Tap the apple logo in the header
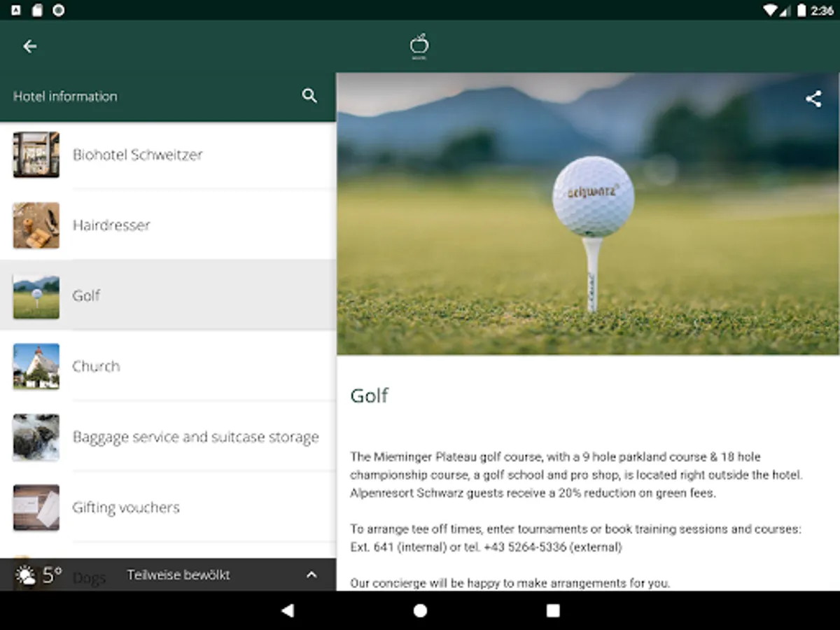Image resolution: width=840 pixels, height=630 pixels. click(419, 46)
